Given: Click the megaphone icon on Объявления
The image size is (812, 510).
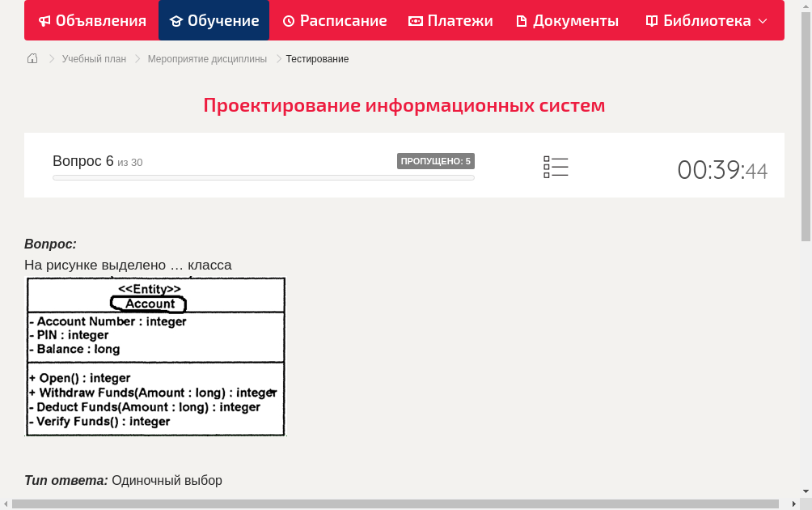Looking at the screenshot, I should click(43, 20).
